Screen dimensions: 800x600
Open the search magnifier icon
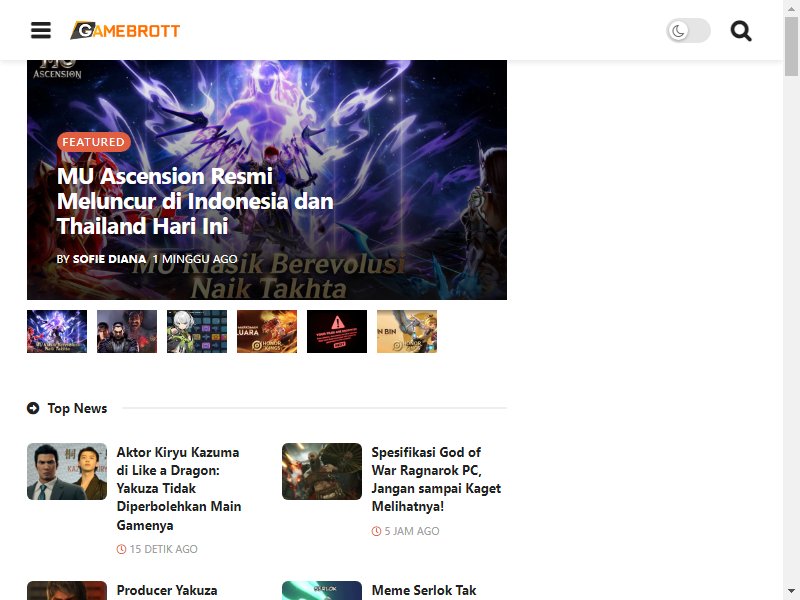click(x=741, y=31)
